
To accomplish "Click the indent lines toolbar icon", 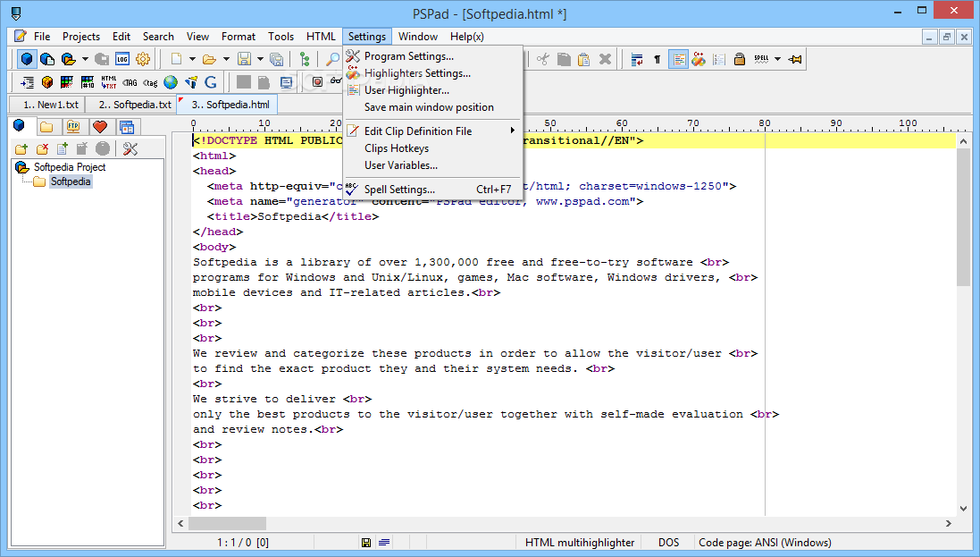I will click(x=27, y=82).
